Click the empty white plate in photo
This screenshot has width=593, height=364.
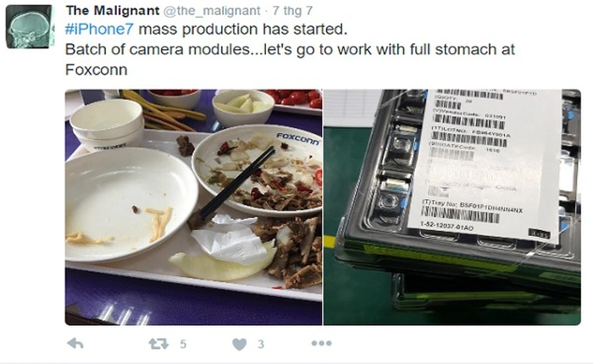[x=130, y=204]
